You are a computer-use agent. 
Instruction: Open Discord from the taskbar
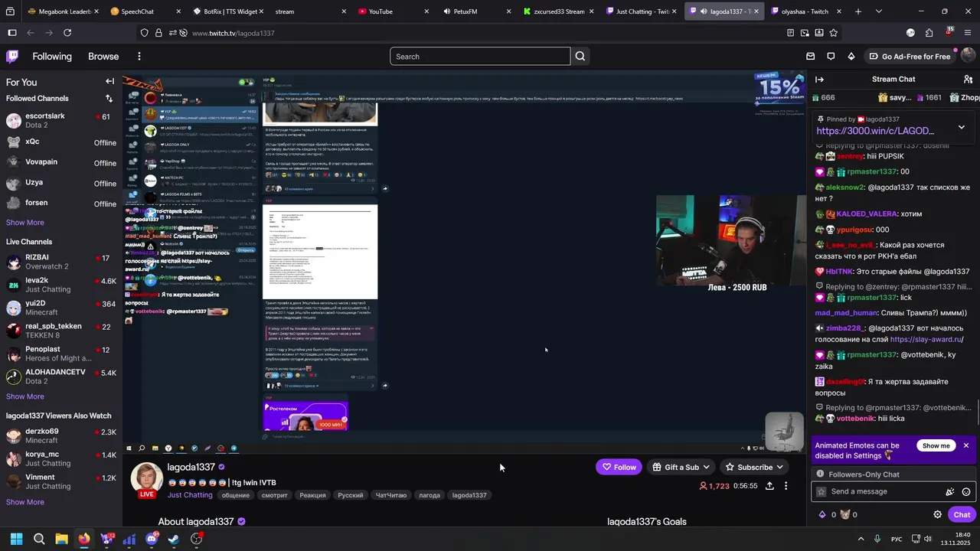click(x=152, y=539)
